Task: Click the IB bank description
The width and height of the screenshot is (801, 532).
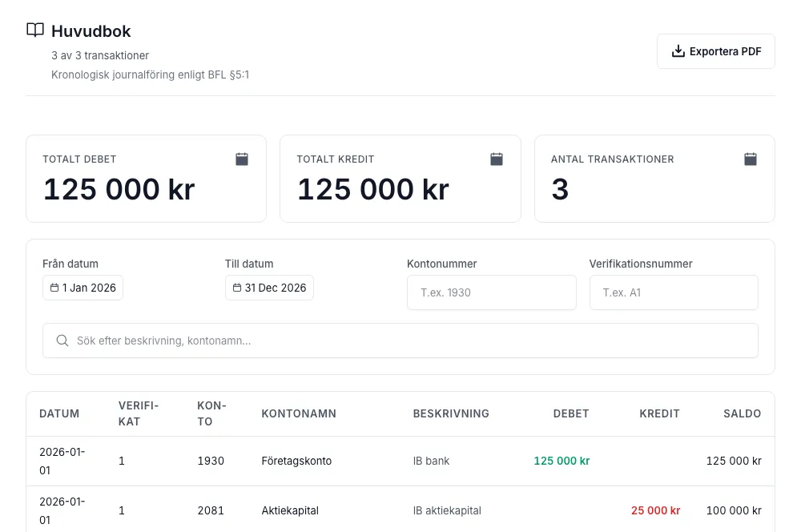Action: pos(431,461)
